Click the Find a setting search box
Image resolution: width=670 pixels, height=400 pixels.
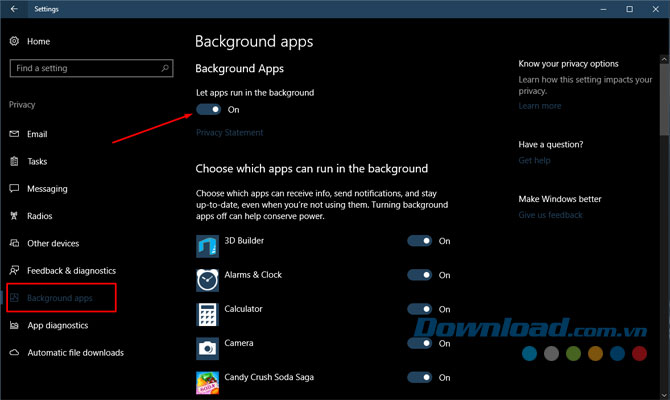[x=91, y=68]
